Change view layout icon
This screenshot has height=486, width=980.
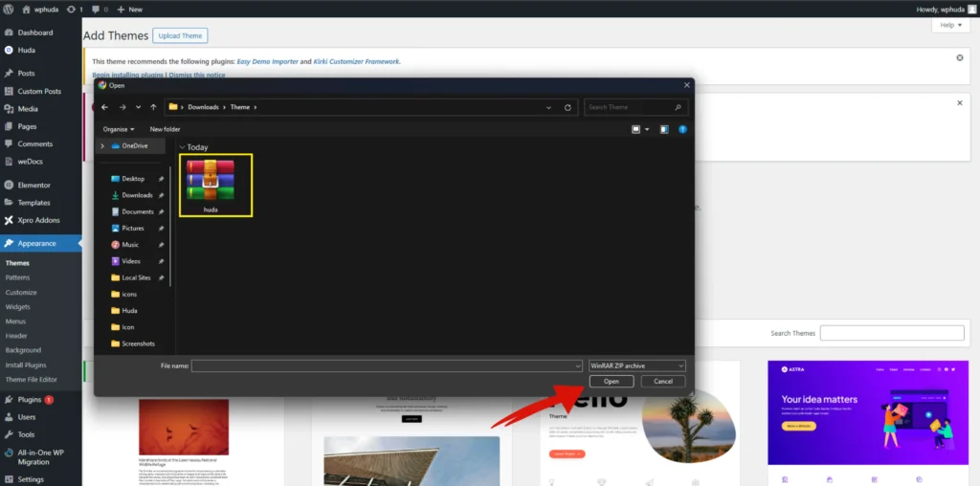[635, 129]
